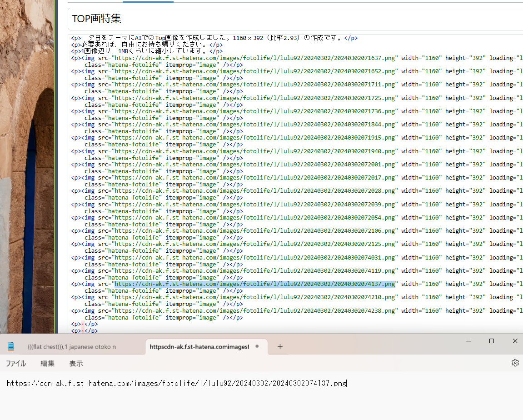523x420 pixels.
Task: Click the TOP画特集 title field
Action: point(295,19)
